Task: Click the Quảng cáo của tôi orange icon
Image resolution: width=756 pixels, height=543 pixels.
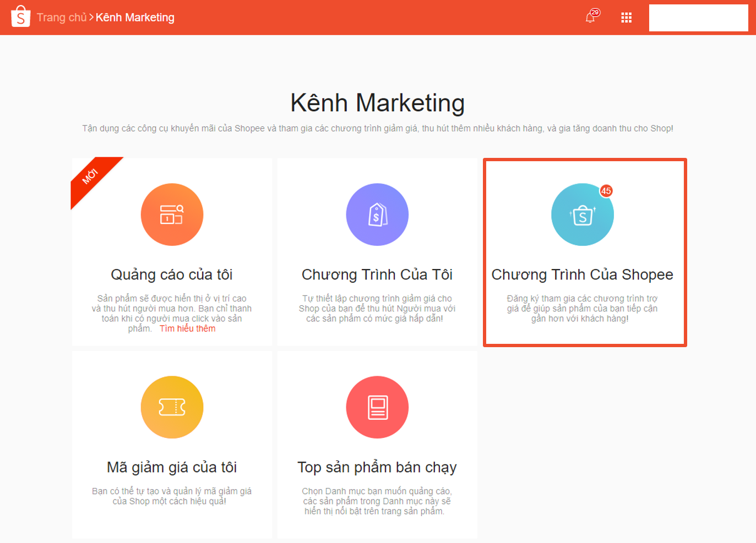Action: [x=172, y=215]
